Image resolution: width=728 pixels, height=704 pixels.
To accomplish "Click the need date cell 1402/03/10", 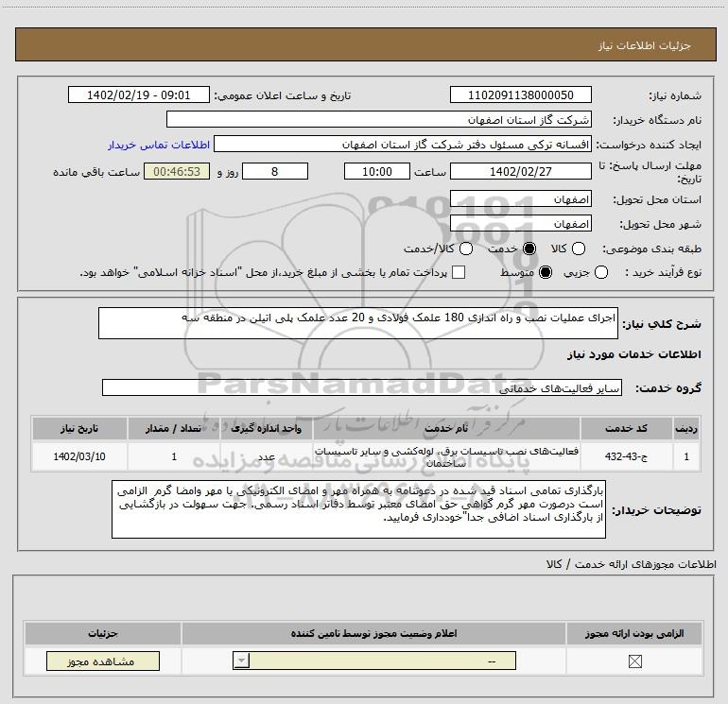I will [x=79, y=456].
